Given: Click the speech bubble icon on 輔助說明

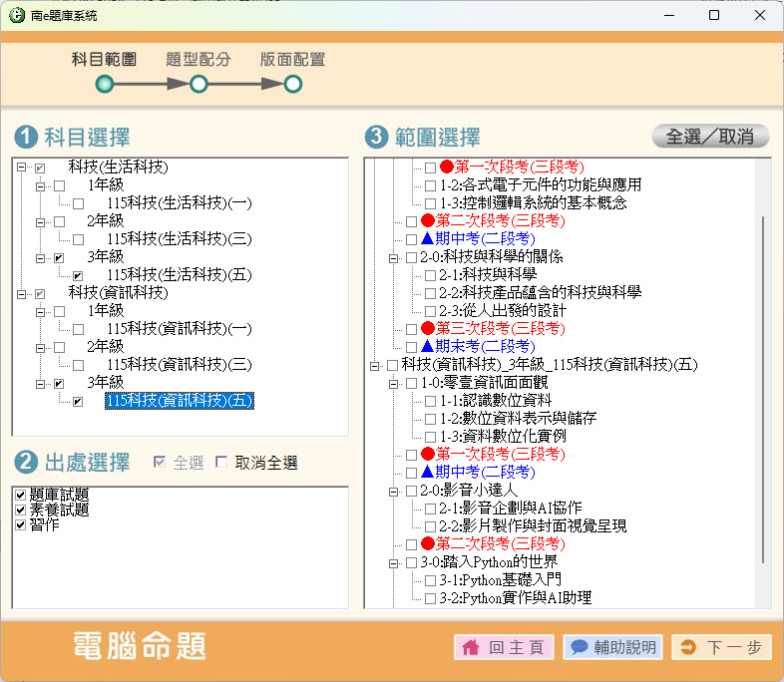Looking at the screenshot, I should click(579, 647).
